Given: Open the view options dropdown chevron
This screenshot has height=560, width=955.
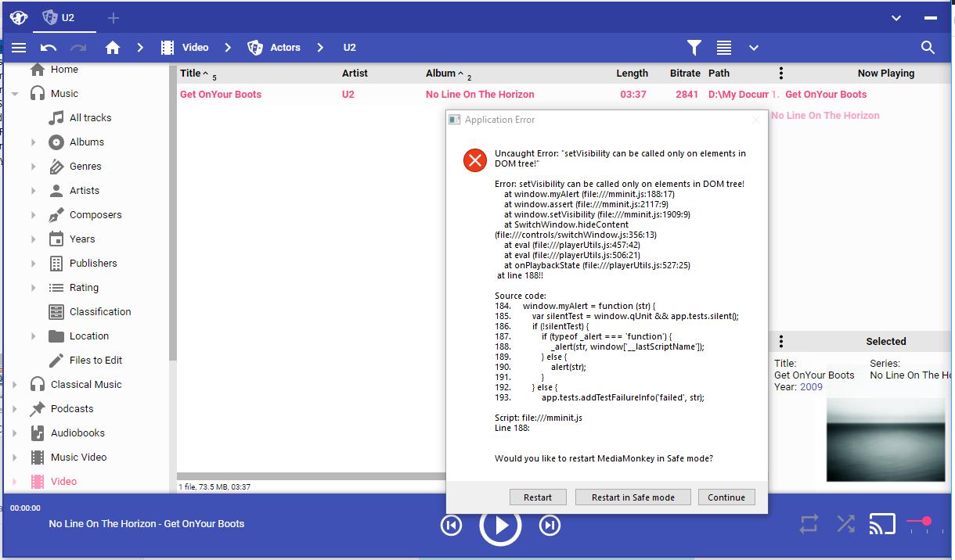Looking at the screenshot, I should (753, 48).
